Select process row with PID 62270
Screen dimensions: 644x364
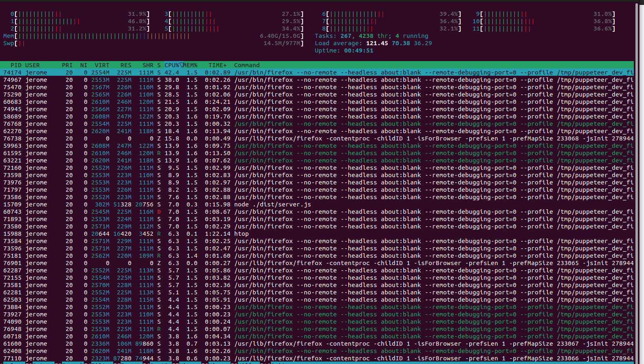tap(317, 131)
